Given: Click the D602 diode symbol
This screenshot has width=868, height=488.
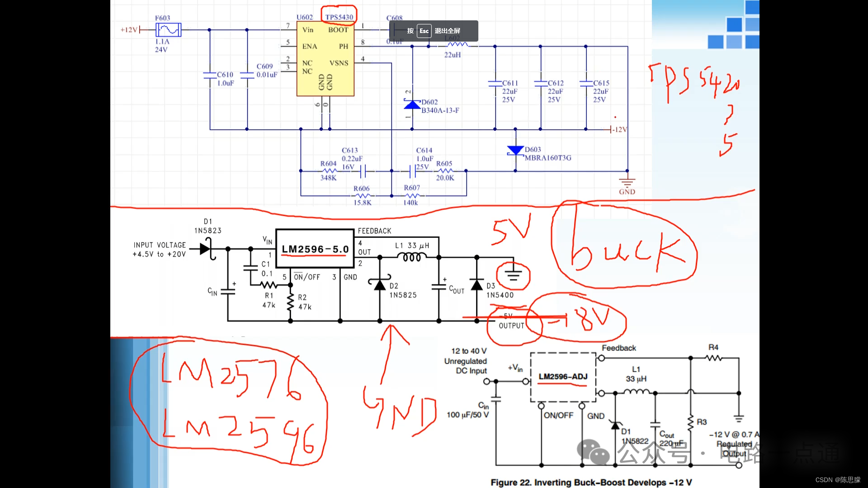Looking at the screenshot, I should pyautogui.click(x=412, y=105).
